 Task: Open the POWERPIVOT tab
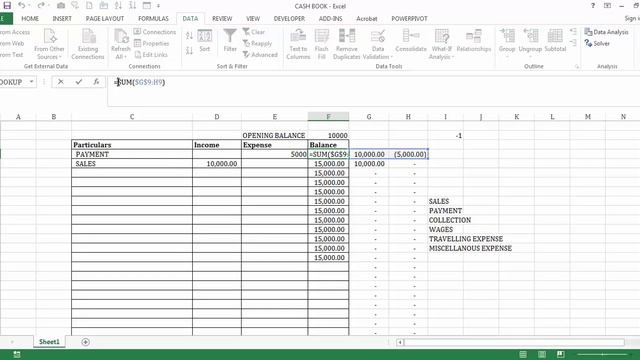coord(409,19)
